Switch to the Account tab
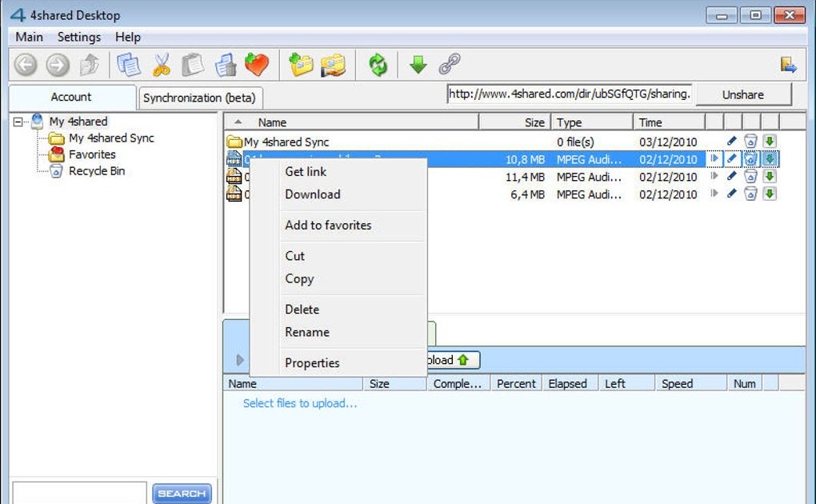 tap(72, 98)
